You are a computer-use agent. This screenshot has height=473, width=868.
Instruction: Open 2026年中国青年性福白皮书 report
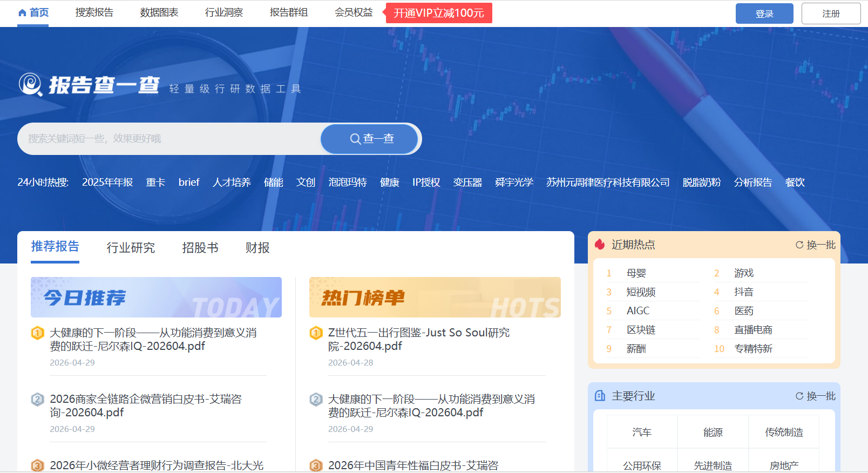[413, 465]
